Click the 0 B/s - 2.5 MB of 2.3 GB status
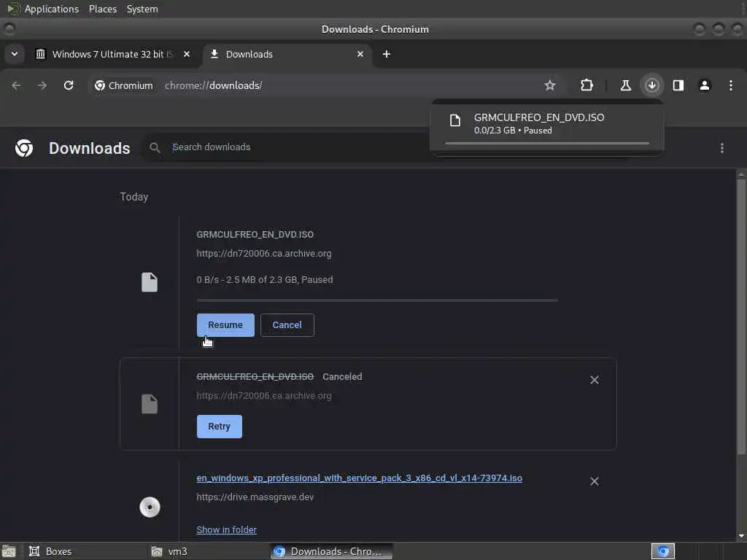The image size is (747, 560). point(264,279)
